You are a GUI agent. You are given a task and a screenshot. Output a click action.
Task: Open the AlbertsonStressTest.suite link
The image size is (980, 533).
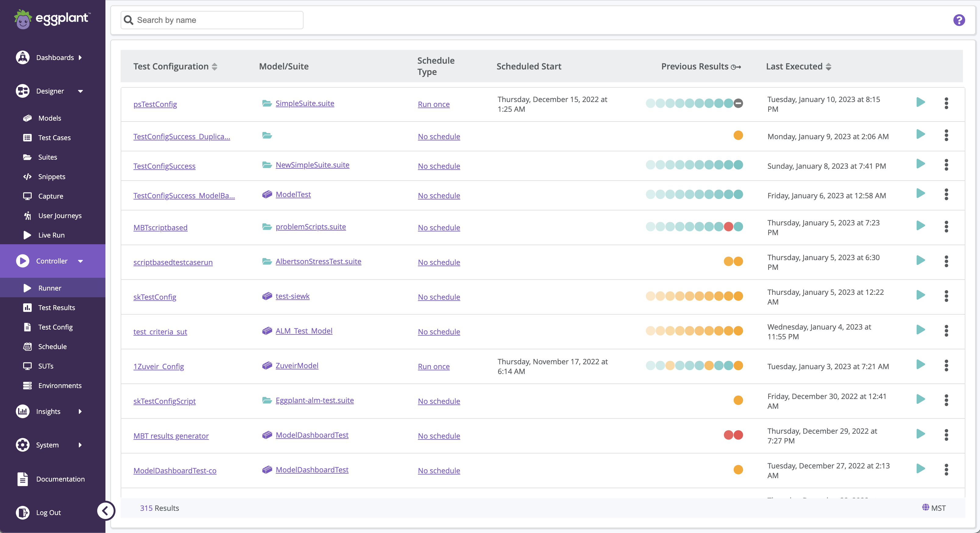[x=318, y=262]
